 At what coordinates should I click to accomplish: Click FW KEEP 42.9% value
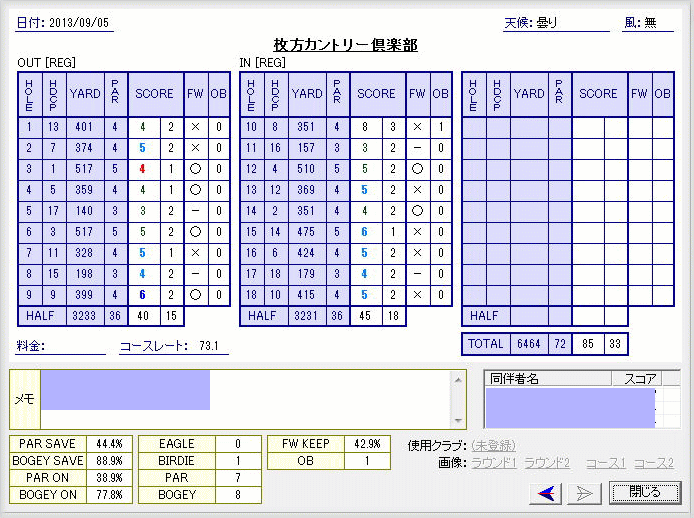(x=367, y=444)
